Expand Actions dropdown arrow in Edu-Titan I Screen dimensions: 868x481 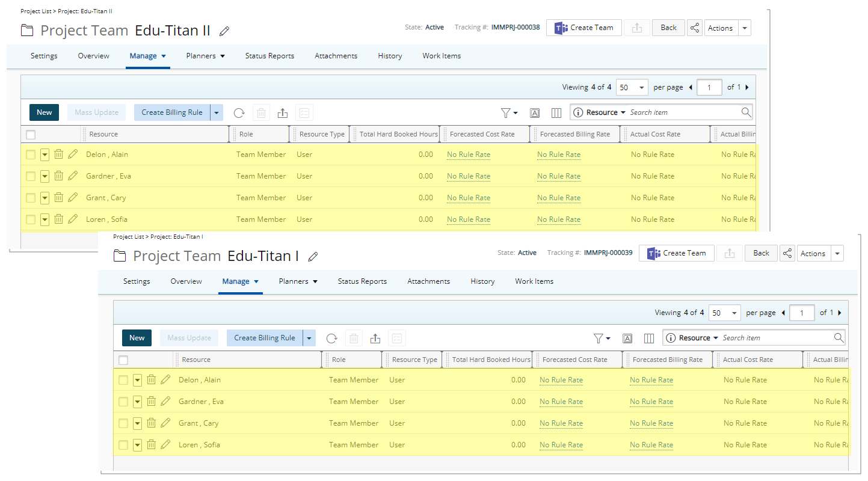point(837,254)
